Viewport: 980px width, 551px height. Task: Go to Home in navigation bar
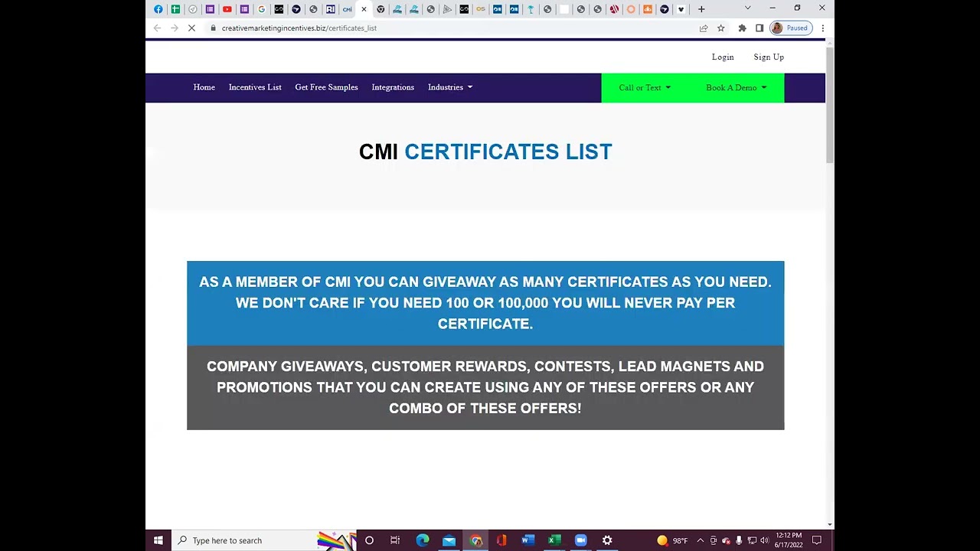(x=204, y=87)
